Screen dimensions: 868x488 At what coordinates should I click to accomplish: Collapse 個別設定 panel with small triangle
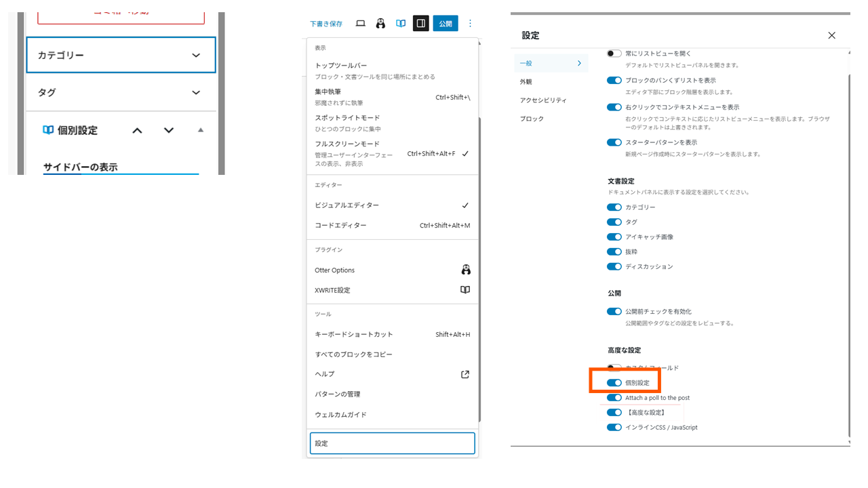pyautogui.click(x=200, y=130)
